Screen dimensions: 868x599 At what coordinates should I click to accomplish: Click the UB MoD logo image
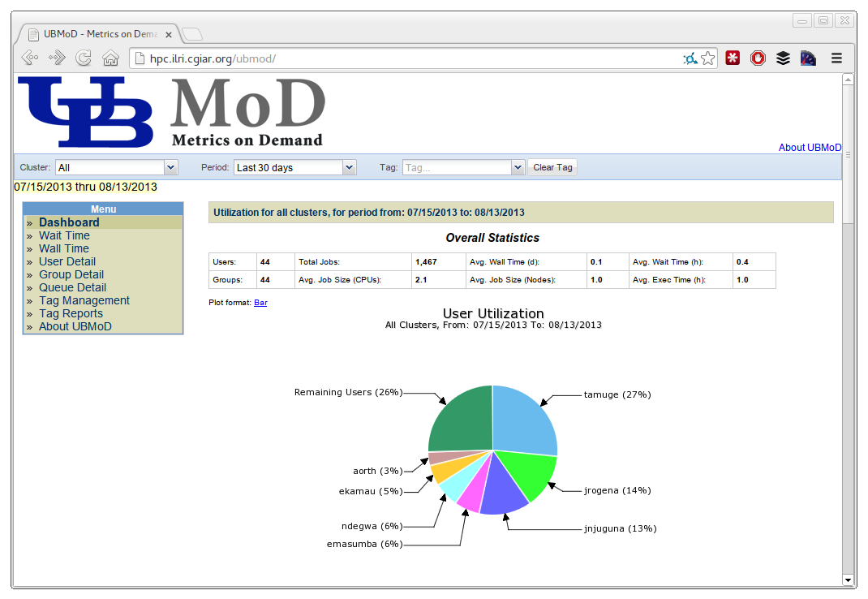point(171,113)
